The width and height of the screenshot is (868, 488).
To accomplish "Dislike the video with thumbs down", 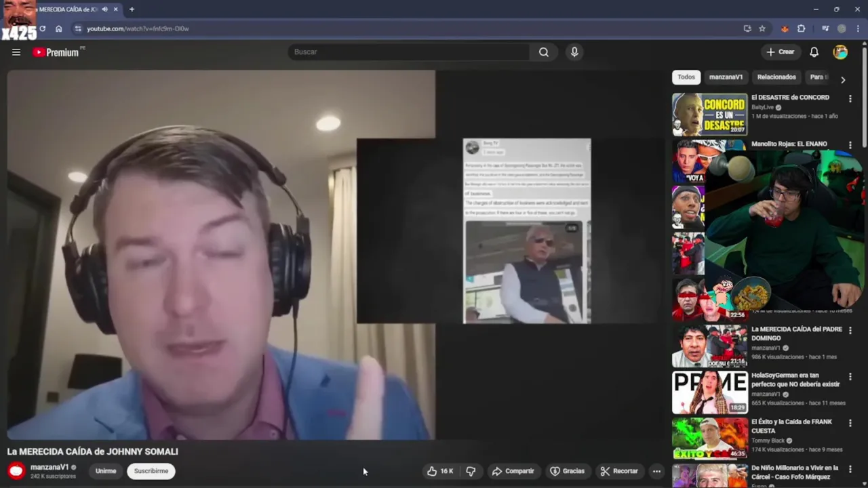I will click(471, 471).
